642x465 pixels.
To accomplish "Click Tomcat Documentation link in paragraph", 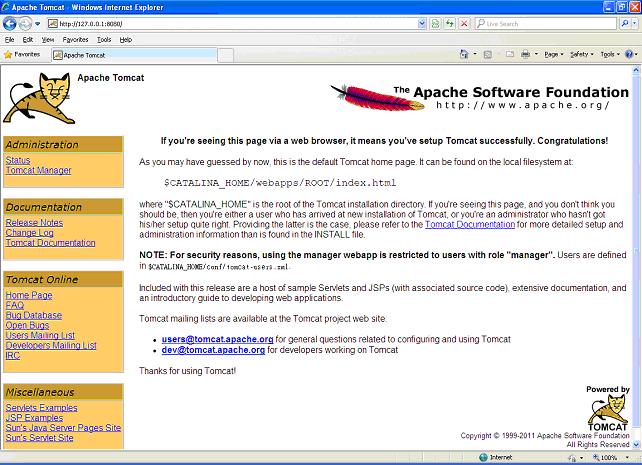I will [470, 224].
